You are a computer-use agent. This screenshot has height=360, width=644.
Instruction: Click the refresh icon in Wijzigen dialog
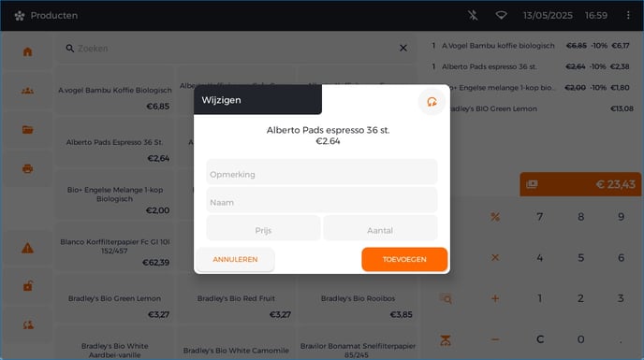[432, 102]
